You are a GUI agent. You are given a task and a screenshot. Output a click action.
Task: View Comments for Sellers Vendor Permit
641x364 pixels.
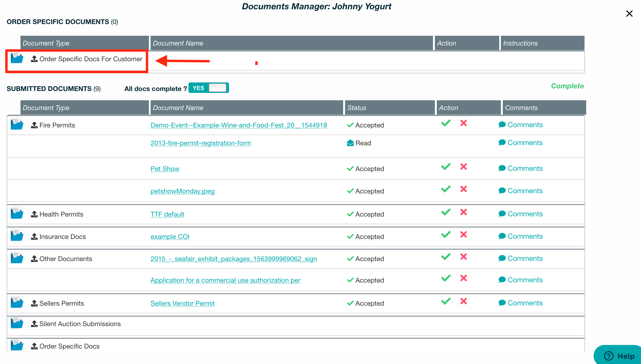(520, 303)
